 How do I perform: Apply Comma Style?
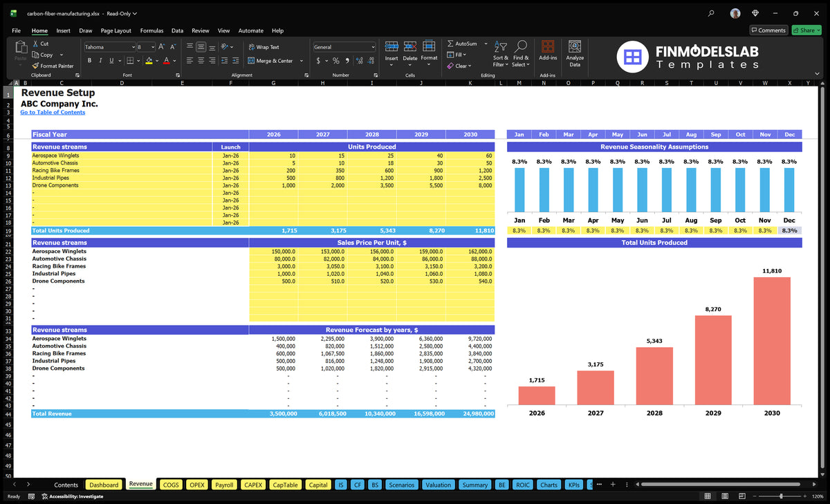[x=347, y=61]
